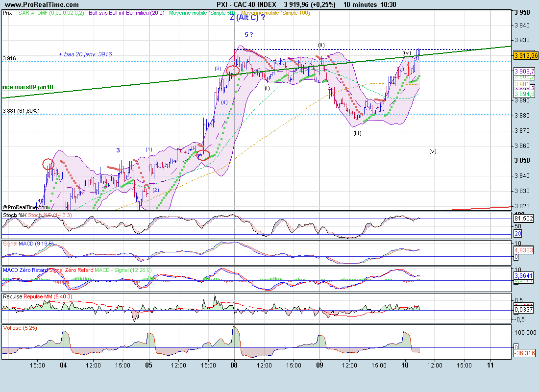Select the red 4,9383 MACD value tag

523,250
